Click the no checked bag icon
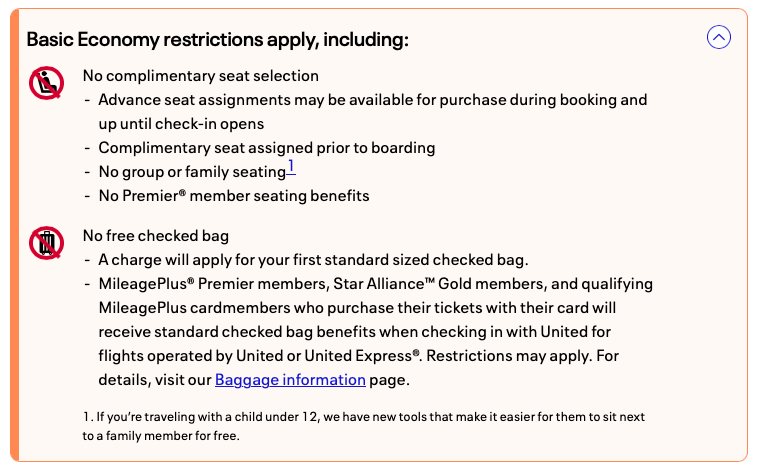This screenshot has height=470, width=761. tap(46, 243)
